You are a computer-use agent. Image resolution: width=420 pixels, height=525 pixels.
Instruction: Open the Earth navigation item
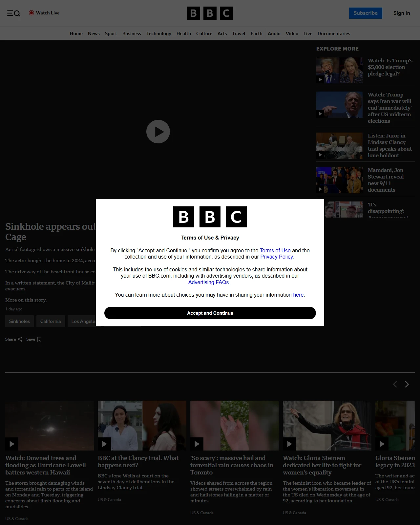click(257, 33)
